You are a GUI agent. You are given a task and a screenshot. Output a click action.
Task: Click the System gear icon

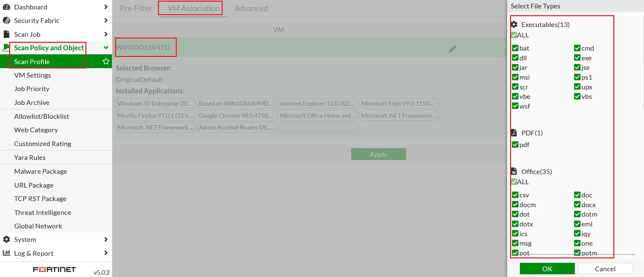[6, 240]
